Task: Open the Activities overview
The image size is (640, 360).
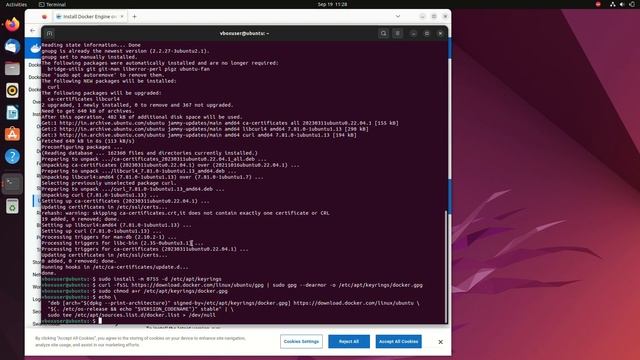Action: (16, 4)
